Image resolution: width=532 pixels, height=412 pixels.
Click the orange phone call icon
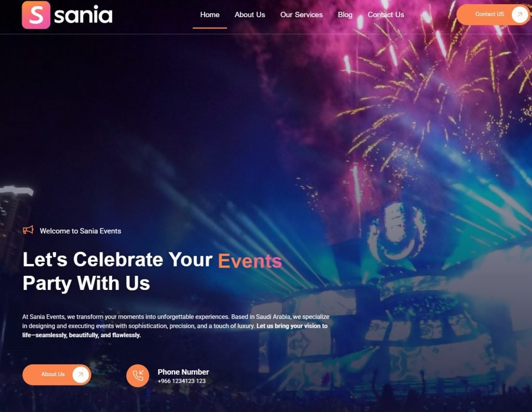coord(138,376)
